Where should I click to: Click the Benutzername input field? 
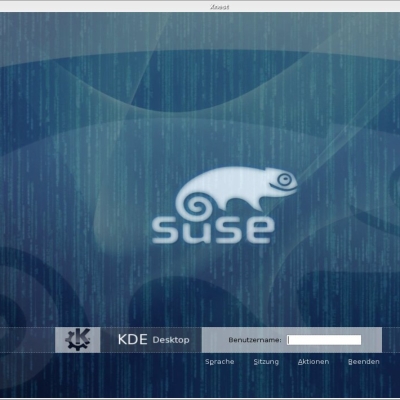[324, 340]
